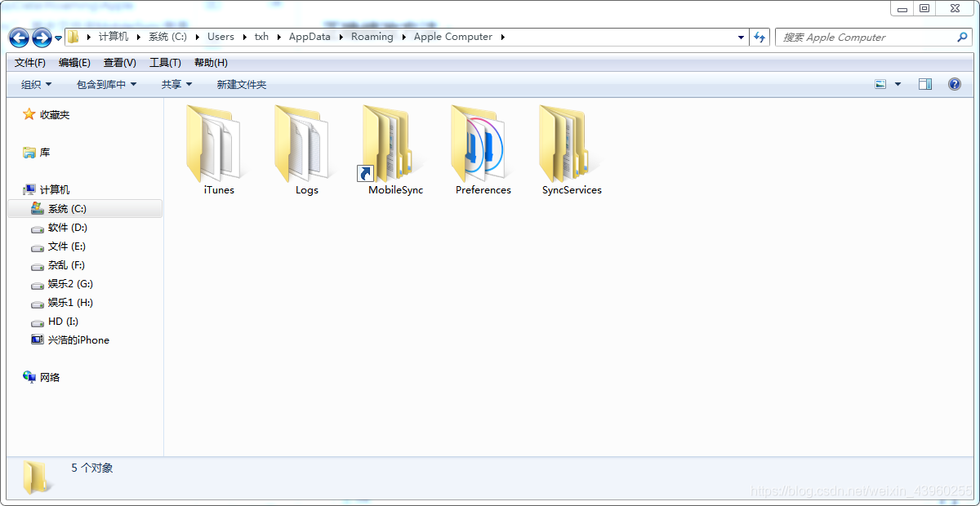The width and height of the screenshot is (980, 506).
Task: Click the iTunes folder name label
Action: (219, 190)
